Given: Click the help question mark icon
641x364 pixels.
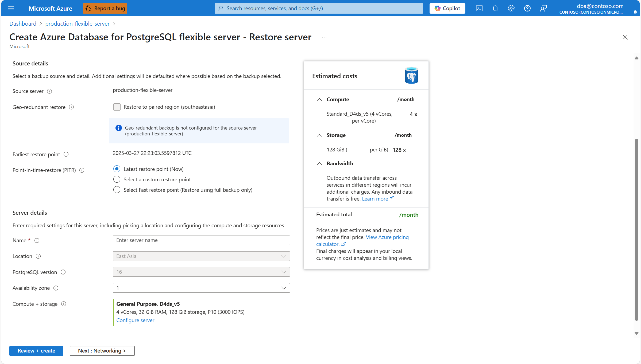Looking at the screenshot, I should pyautogui.click(x=527, y=8).
